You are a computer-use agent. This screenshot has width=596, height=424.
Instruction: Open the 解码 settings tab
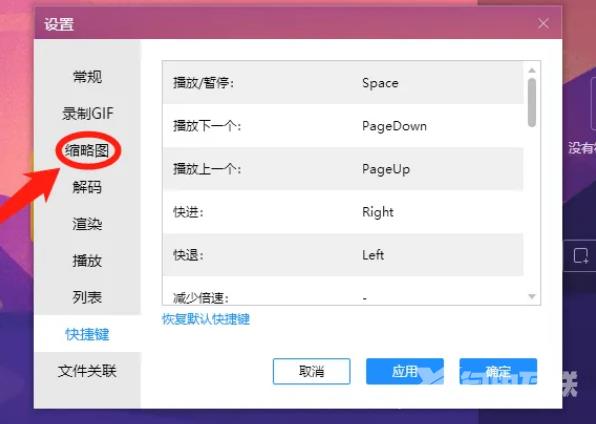tap(87, 187)
